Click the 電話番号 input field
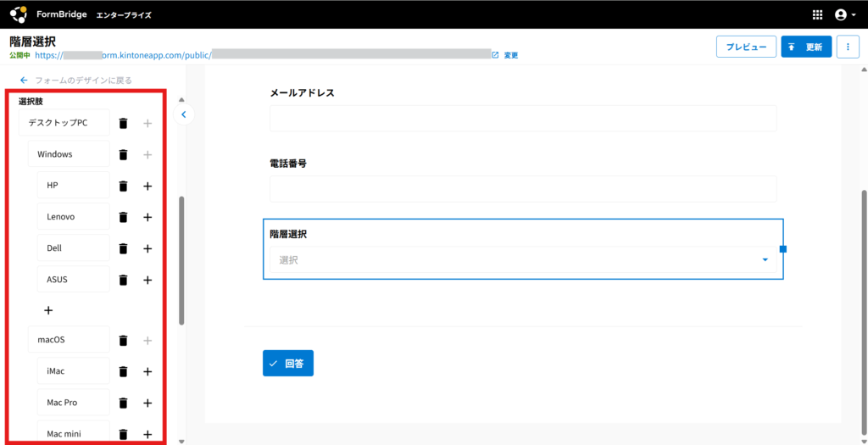Image resolution: width=868 pixels, height=445 pixels. (x=523, y=189)
